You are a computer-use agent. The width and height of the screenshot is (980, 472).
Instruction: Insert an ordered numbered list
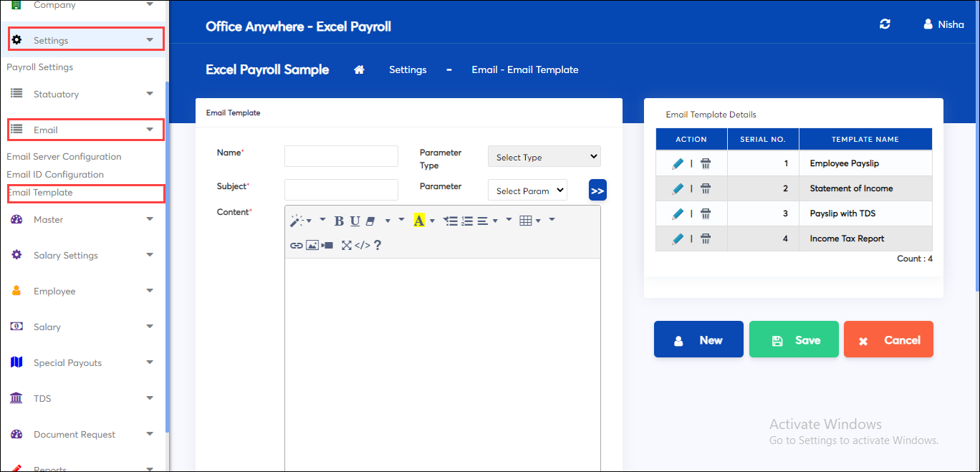(467, 221)
